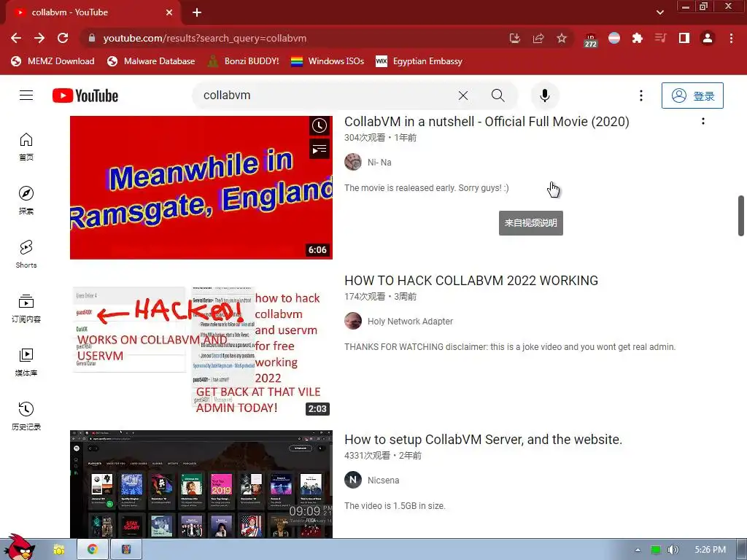Open the Meanwhile in Ramsgate thumbnail
747x560 pixels.
[x=201, y=187]
